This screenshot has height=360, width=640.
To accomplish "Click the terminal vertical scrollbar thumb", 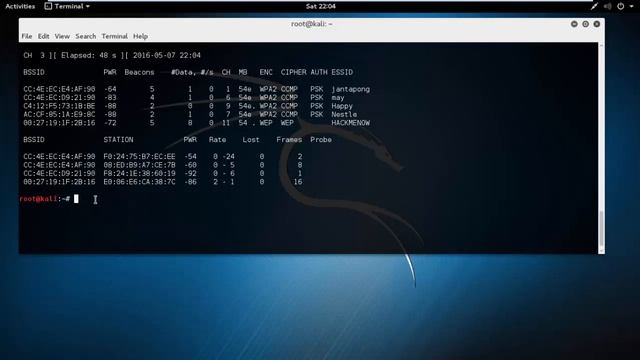I will point(601,229).
